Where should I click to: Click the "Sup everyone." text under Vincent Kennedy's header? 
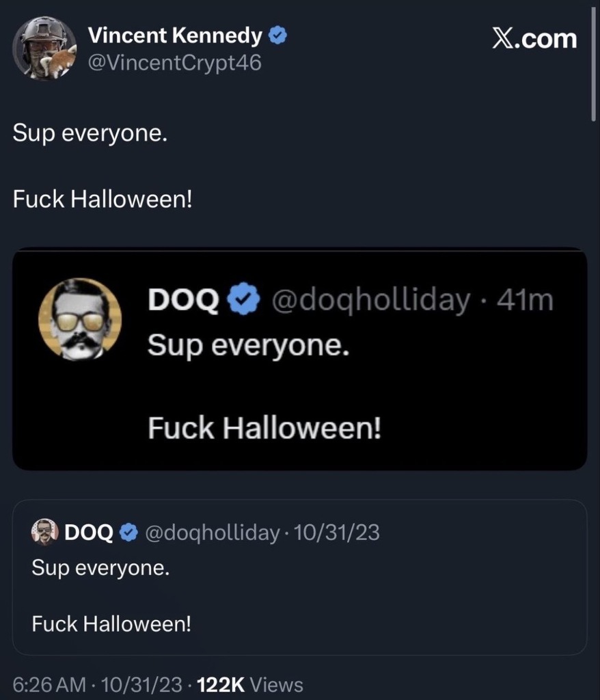tap(90, 132)
